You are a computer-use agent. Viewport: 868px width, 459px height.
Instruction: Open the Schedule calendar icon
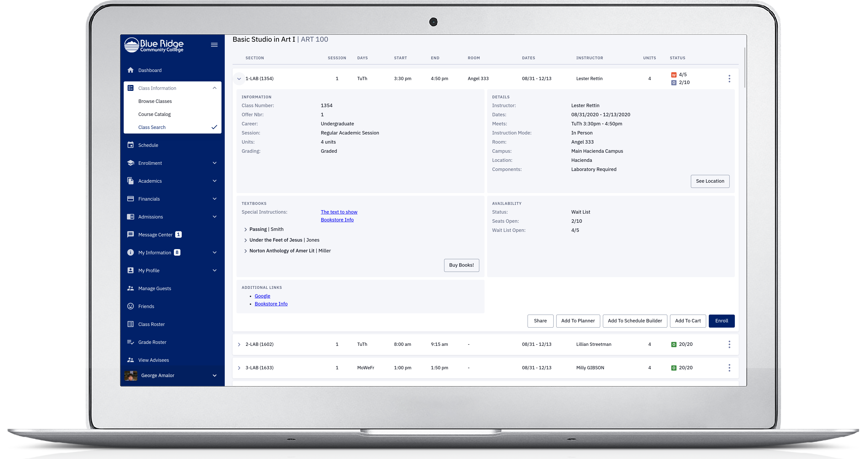(130, 145)
